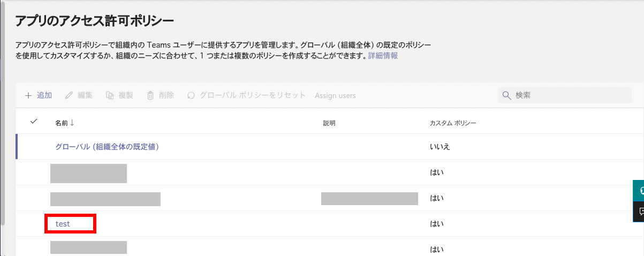Click the 削除 (delete) toolbar button
Screen dimensions: 644x256
pos(160,95)
